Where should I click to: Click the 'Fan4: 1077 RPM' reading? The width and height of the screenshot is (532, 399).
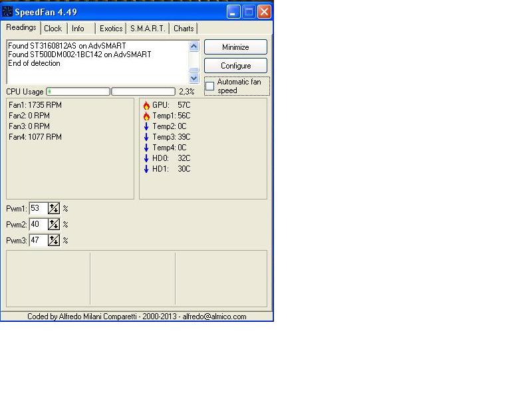[x=35, y=137]
